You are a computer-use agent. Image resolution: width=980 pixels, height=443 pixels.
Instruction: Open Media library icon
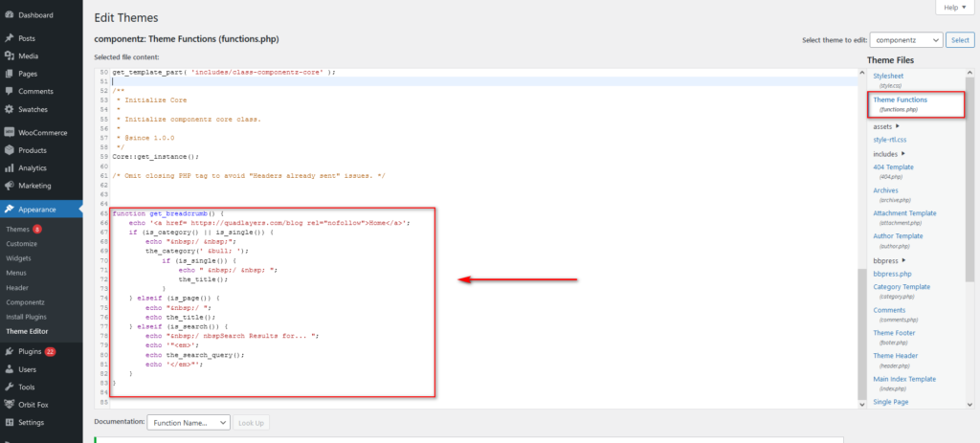coord(9,55)
